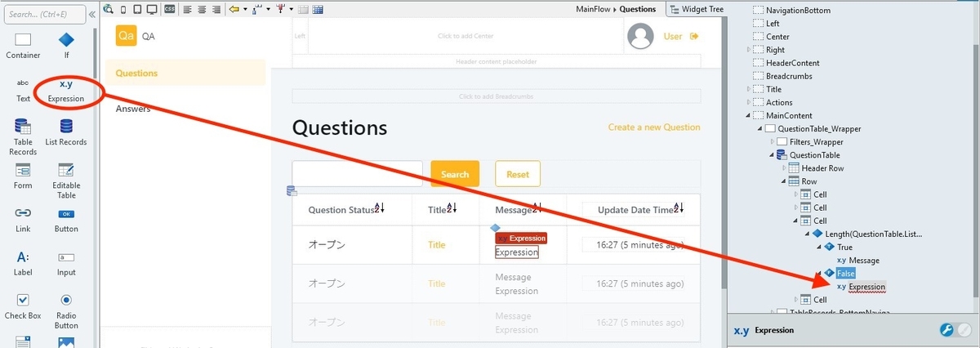The width and height of the screenshot is (980, 348).
Task: Click the preview magnifier toolbar icon
Action: tap(109, 10)
